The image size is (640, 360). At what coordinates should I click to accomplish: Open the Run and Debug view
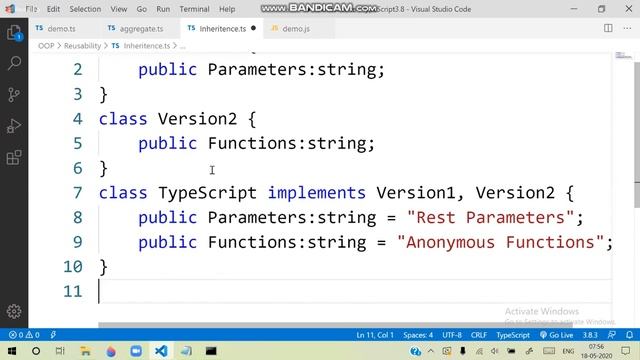coord(14,126)
